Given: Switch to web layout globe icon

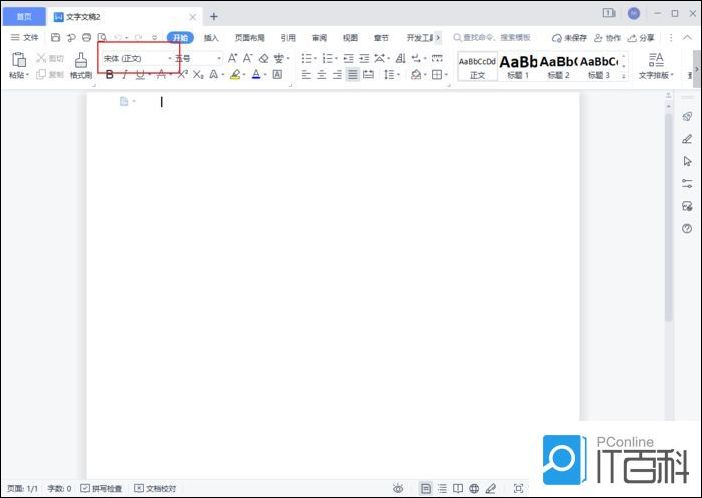Looking at the screenshot, I should click(474, 488).
